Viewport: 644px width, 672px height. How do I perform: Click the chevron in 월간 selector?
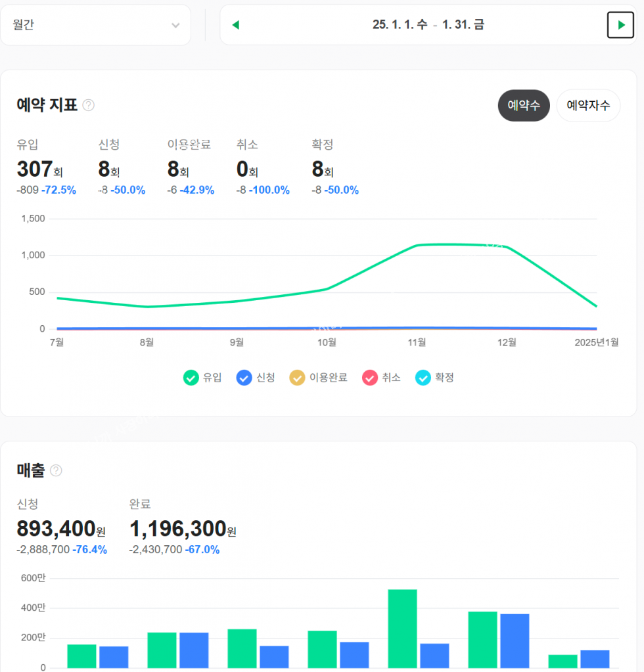[175, 25]
